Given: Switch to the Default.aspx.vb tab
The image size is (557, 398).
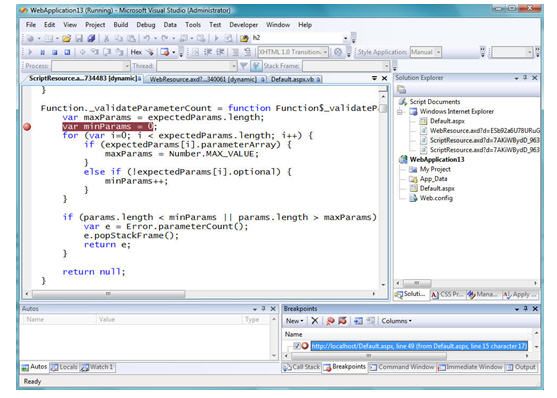Looking at the screenshot, I should point(295,79).
